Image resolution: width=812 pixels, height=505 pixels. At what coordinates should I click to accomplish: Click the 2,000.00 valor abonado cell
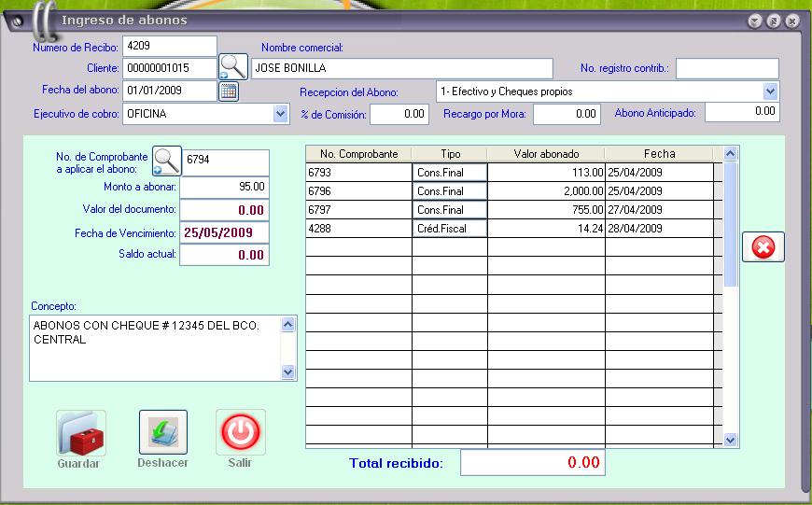[x=546, y=191]
